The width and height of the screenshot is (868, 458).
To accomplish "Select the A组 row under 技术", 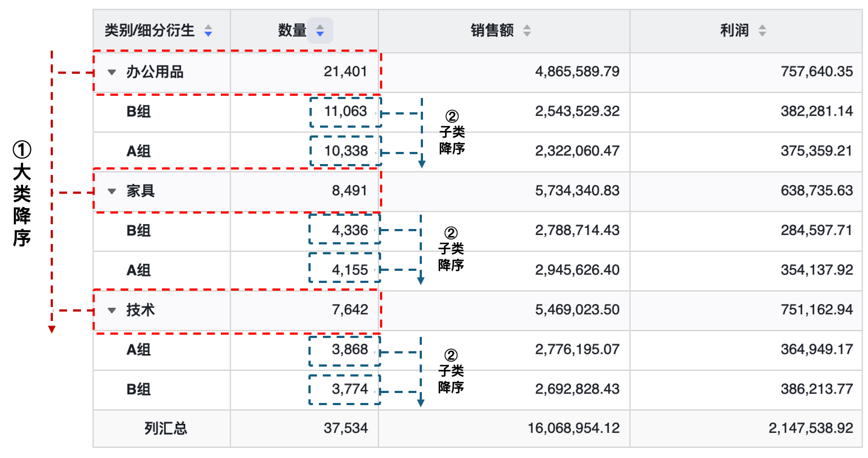I will (x=138, y=350).
